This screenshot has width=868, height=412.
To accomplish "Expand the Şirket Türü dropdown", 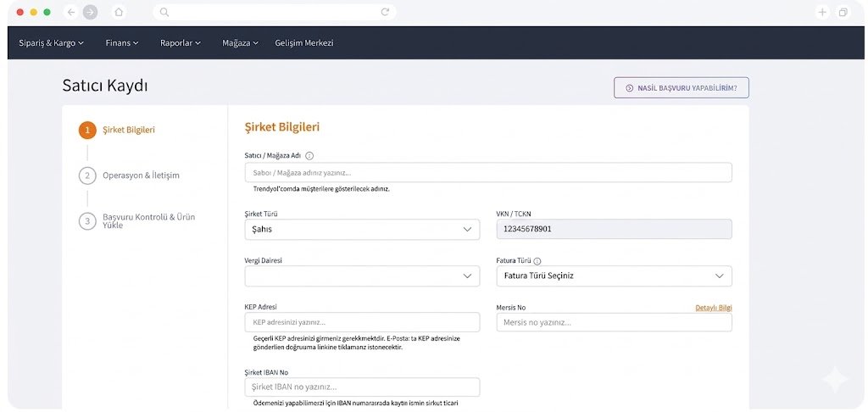I will [362, 229].
